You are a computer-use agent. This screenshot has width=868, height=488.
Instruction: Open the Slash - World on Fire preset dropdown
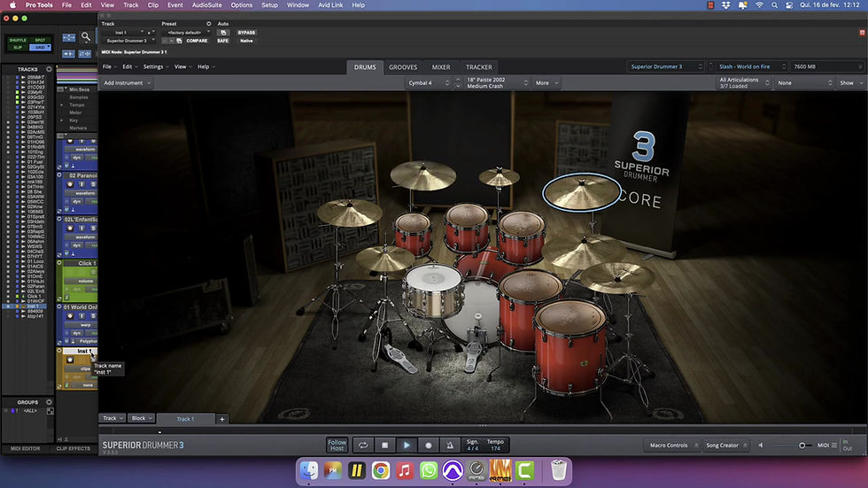(752, 66)
